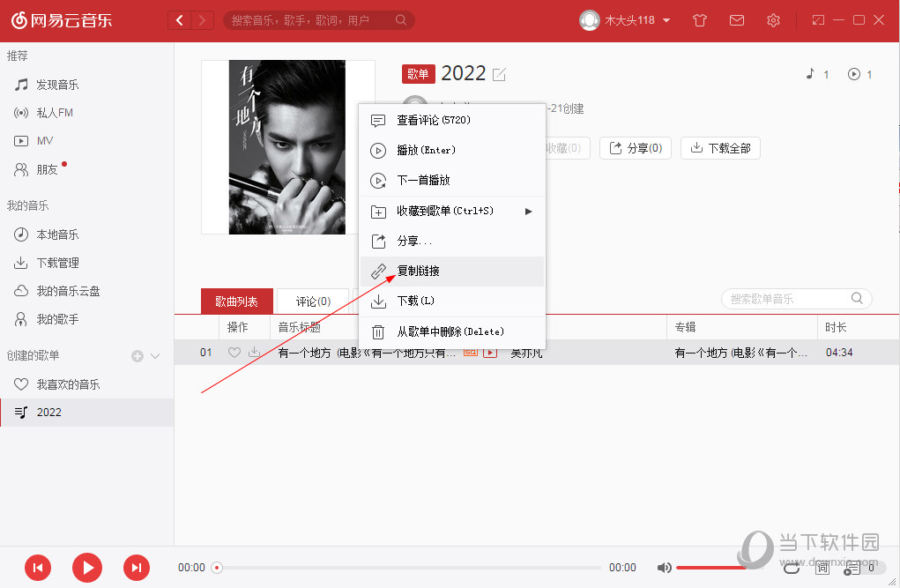900x588 pixels.
Task: Click the 分享(0) share button
Action: click(635, 148)
